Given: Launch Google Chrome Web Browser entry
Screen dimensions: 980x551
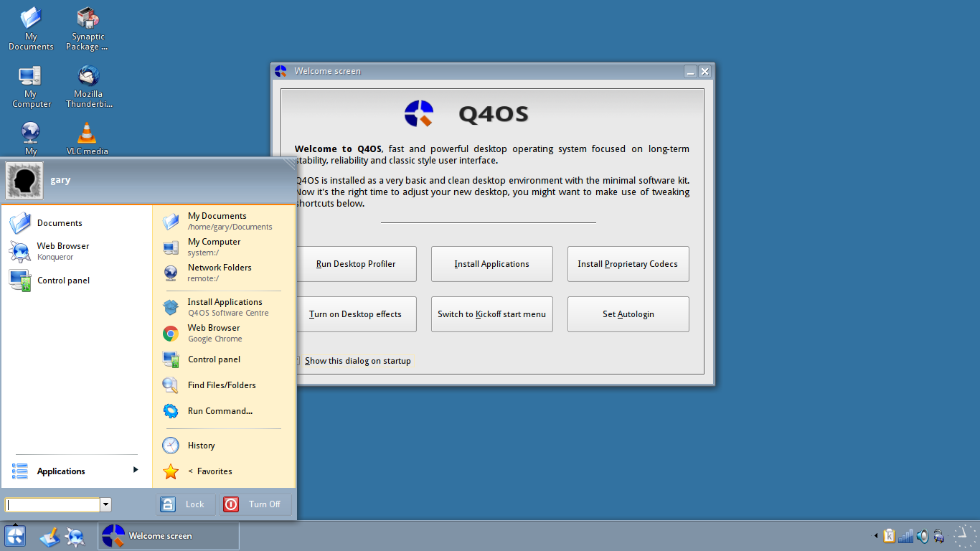Looking at the screenshot, I should (223, 333).
